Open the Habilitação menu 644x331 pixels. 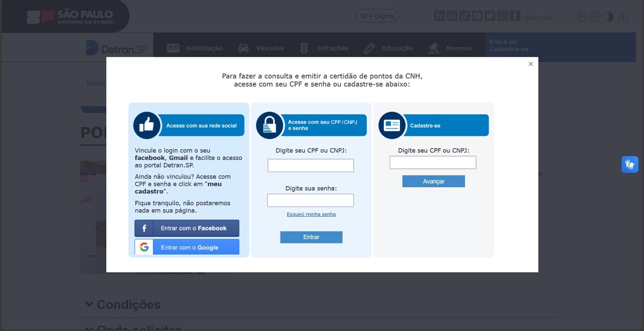tap(195, 48)
